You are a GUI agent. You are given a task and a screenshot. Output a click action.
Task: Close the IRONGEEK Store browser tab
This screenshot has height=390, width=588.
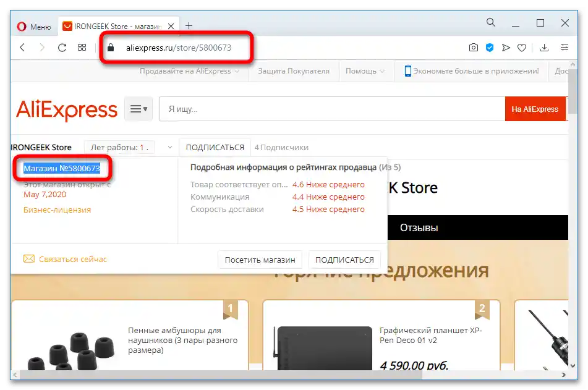point(171,26)
